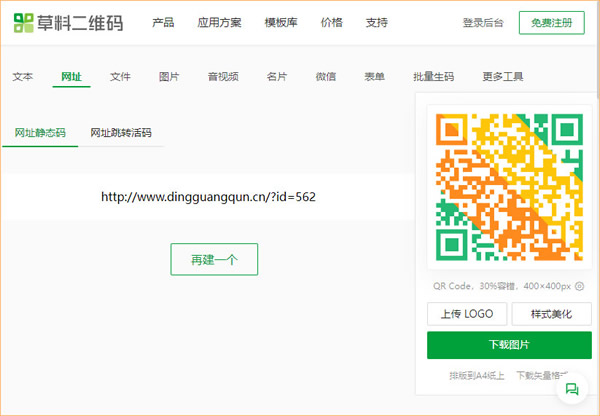This screenshot has height=416, width=600.
Task: Click the dingguangqun.cn URL text
Action: coord(209,197)
